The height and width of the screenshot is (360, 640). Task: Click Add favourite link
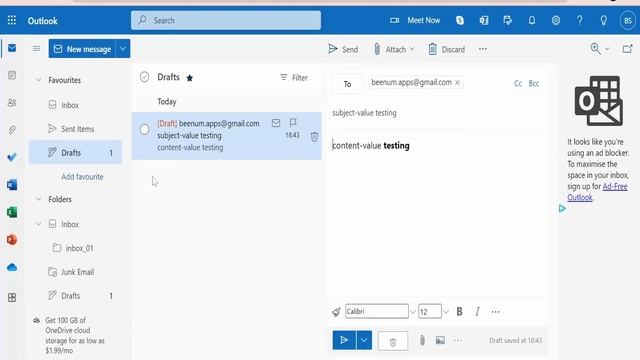pyautogui.click(x=82, y=177)
